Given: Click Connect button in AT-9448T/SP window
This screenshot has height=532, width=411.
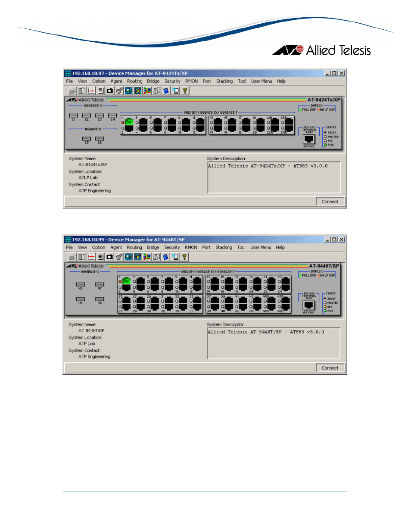Looking at the screenshot, I should click(330, 368).
